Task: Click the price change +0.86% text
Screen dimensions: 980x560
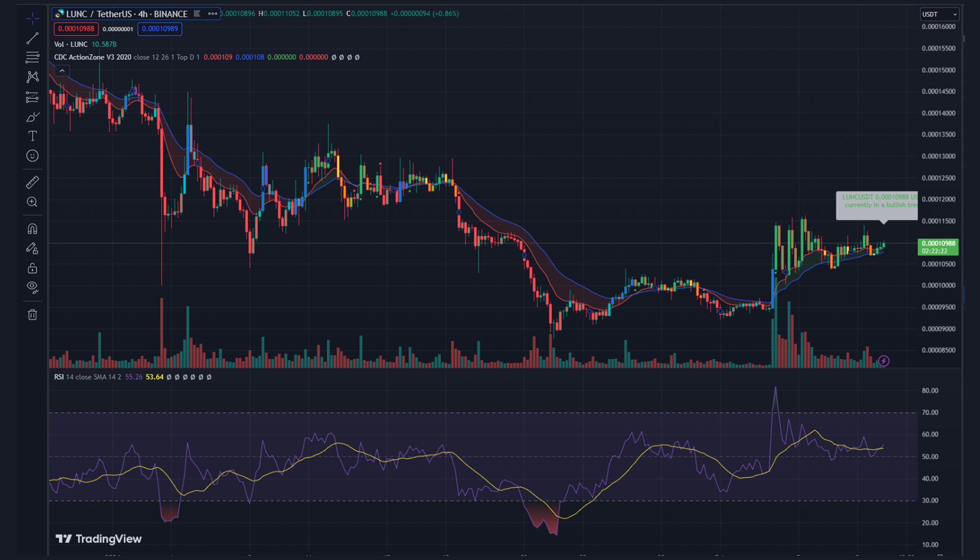Action: tap(445, 14)
